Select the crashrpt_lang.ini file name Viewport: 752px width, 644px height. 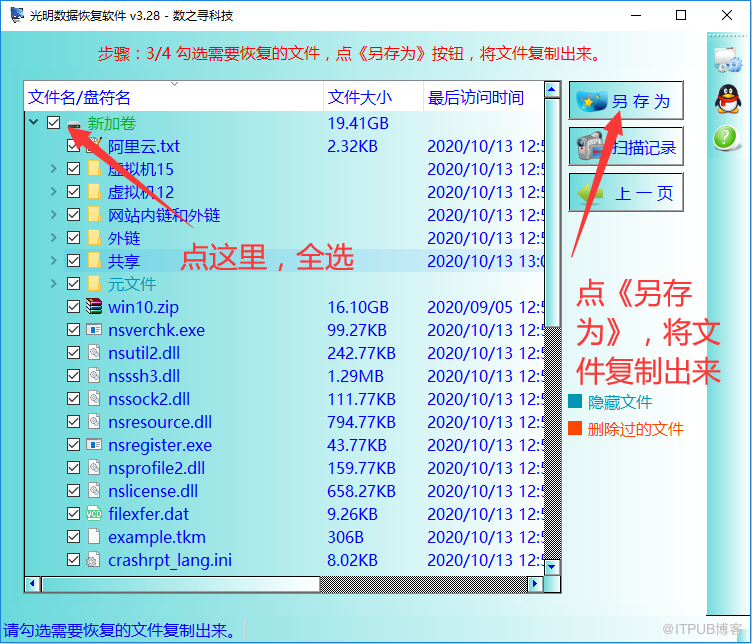point(170,560)
